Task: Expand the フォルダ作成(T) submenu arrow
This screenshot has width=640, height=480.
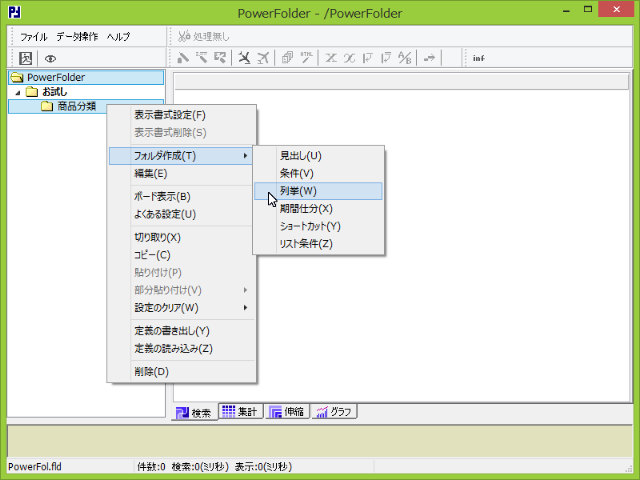Action: [245, 156]
